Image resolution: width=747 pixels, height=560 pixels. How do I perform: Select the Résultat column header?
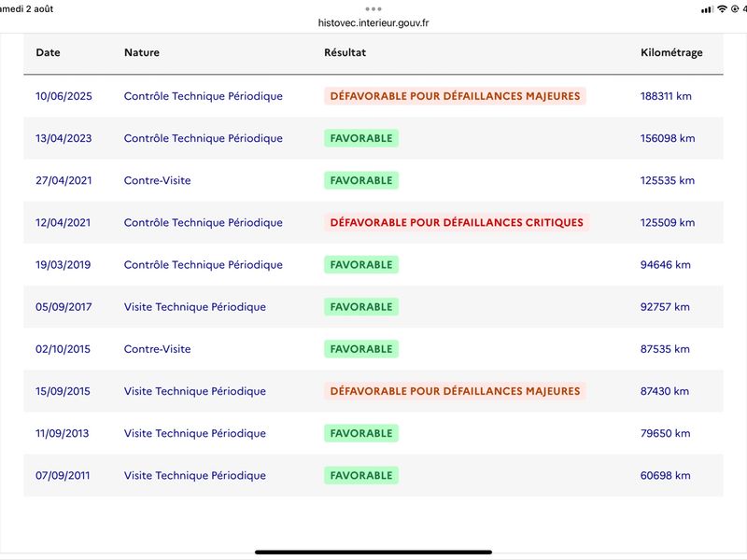point(345,52)
